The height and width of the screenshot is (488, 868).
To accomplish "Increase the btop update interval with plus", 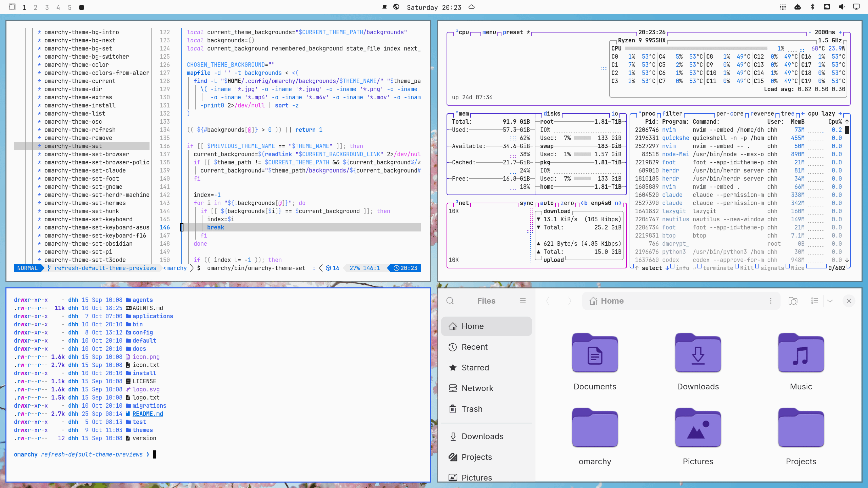I will (840, 32).
